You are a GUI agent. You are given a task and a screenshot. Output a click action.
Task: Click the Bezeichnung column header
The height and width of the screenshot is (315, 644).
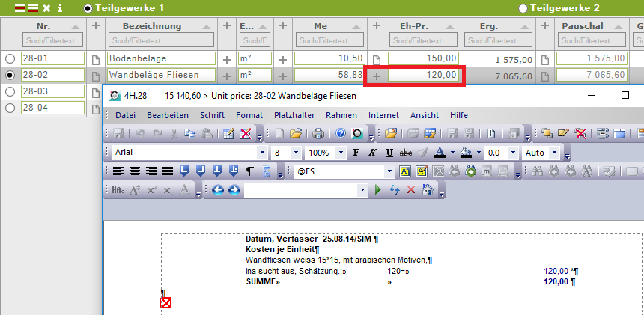click(154, 26)
